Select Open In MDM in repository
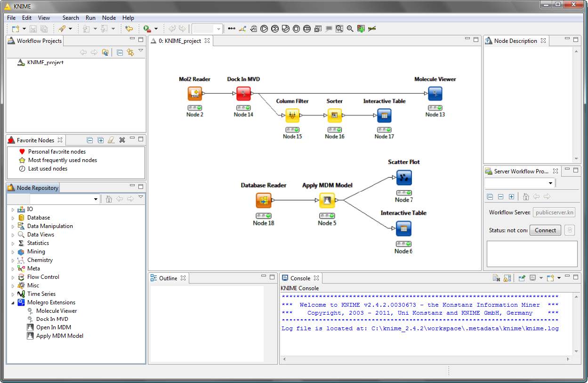Screen dimensions: 588x383 click(x=53, y=327)
